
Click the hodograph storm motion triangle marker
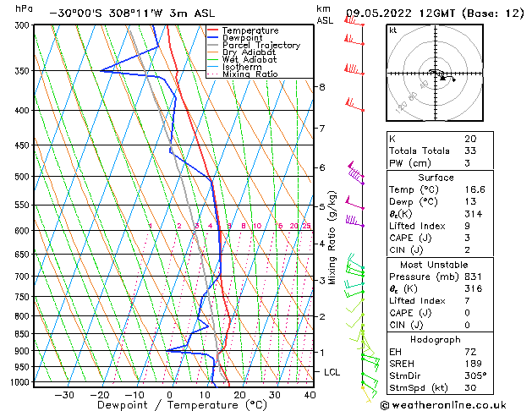(x=442, y=79)
